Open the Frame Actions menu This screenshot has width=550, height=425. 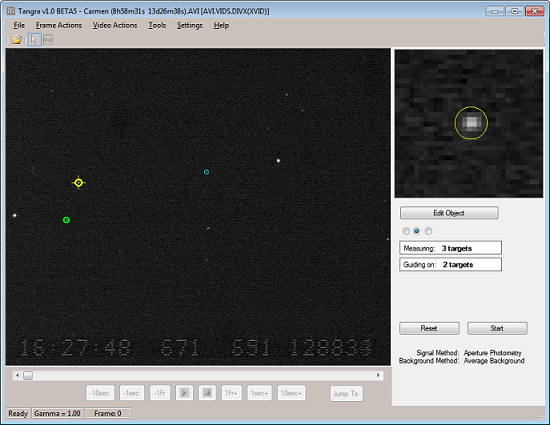[x=59, y=25]
